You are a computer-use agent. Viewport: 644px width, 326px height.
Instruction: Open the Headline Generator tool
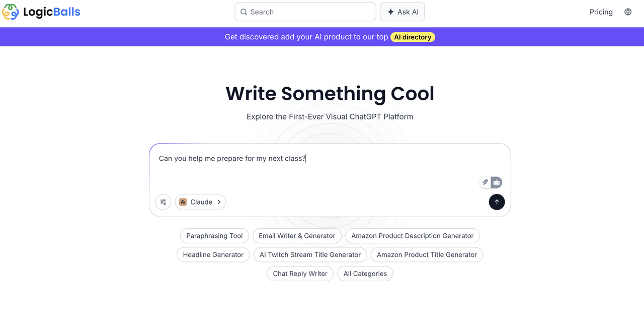(213, 255)
